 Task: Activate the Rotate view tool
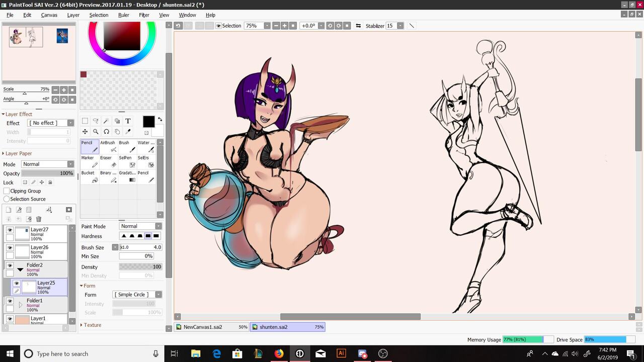point(106,132)
